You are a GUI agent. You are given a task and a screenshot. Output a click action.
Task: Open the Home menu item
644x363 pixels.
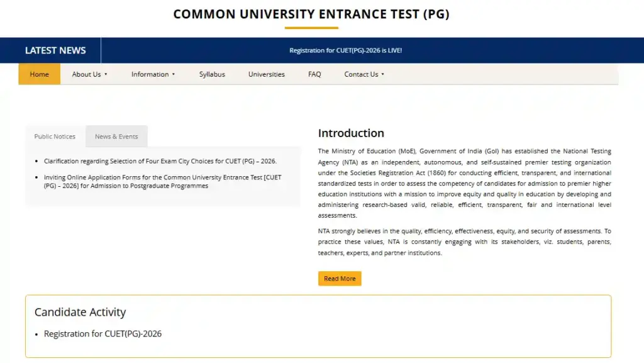coord(39,74)
